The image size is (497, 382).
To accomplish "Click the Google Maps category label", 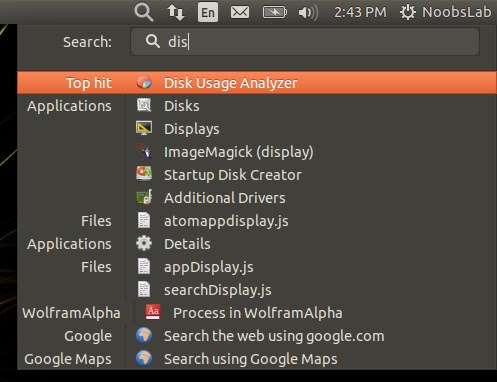I will (68, 359).
